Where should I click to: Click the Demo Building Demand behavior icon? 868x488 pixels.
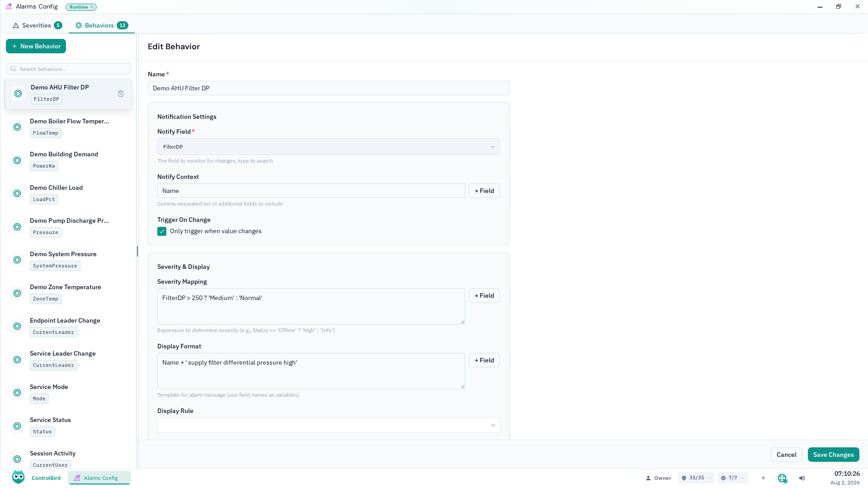(x=17, y=160)
